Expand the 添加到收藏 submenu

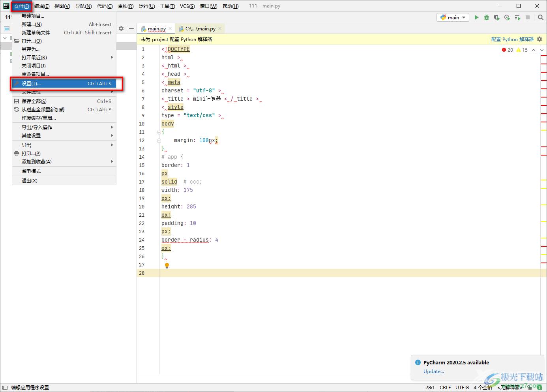(x=64, y=161)
